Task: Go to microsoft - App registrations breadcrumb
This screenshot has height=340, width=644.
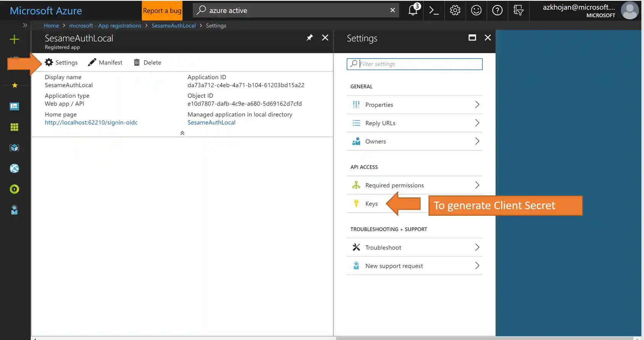Action: [105, 26]
